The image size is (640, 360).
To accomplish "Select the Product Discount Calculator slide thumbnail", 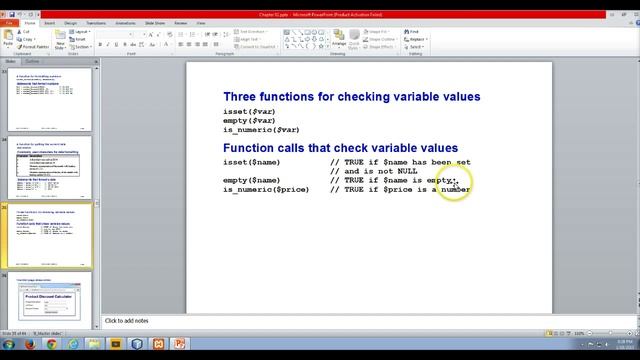I will tap(49, 301).
